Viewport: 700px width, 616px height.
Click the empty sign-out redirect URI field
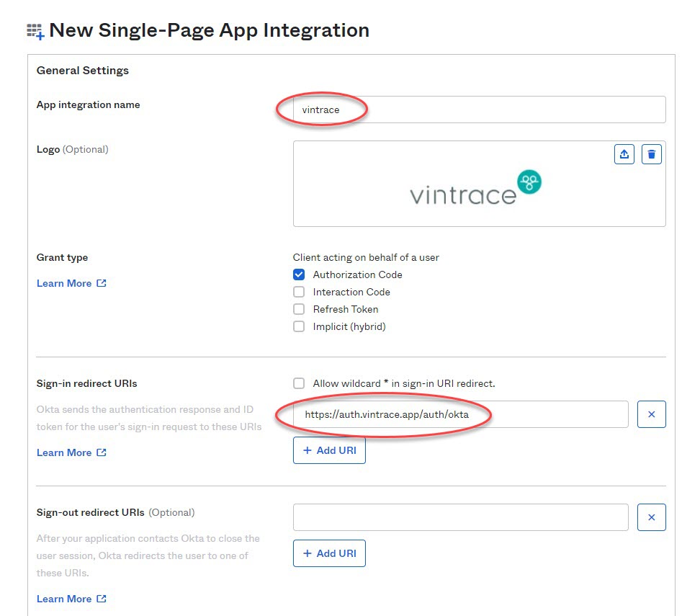pyautogui.click(x=461, y=517)
